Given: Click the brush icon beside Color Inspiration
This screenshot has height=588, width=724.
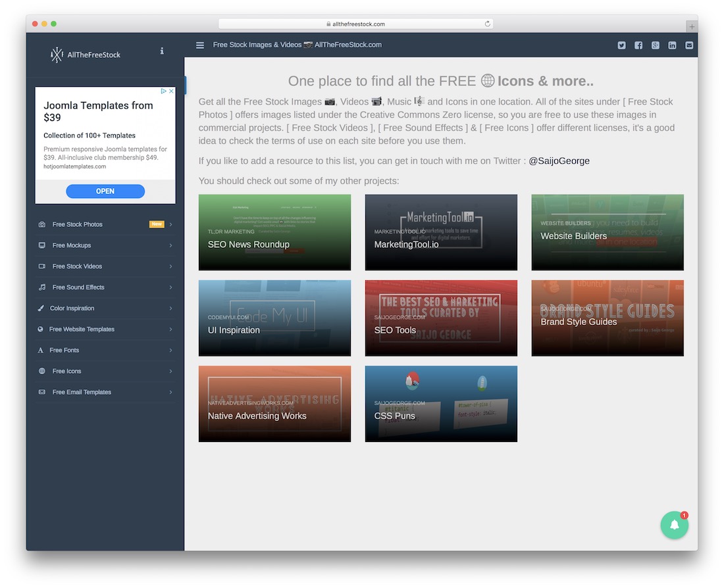Looking at the screenshot, I should click(41, 308).
